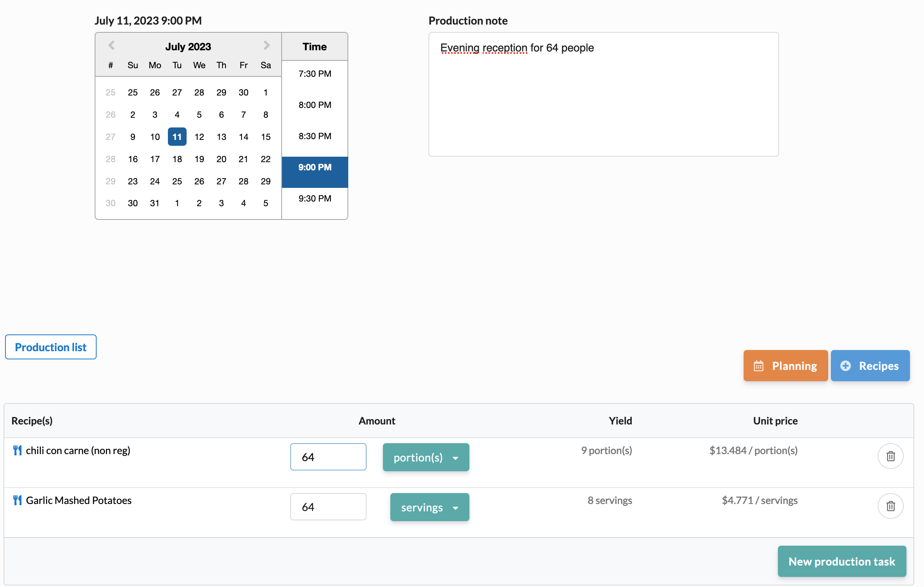
Task: Delete the Garlic Mashed Potatoes row via trash icon
Action: pyautogui.click(x=890, y=506)
